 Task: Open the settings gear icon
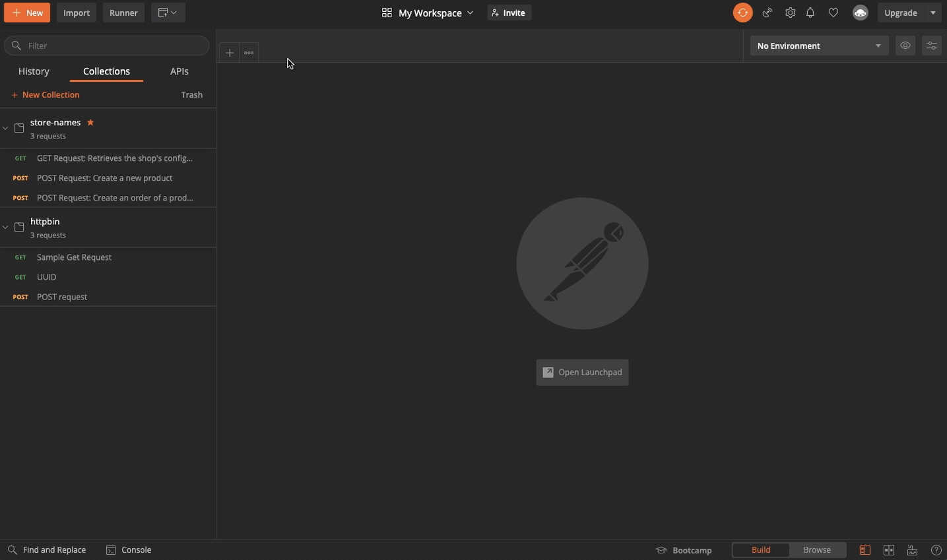[x=790, y=13]
